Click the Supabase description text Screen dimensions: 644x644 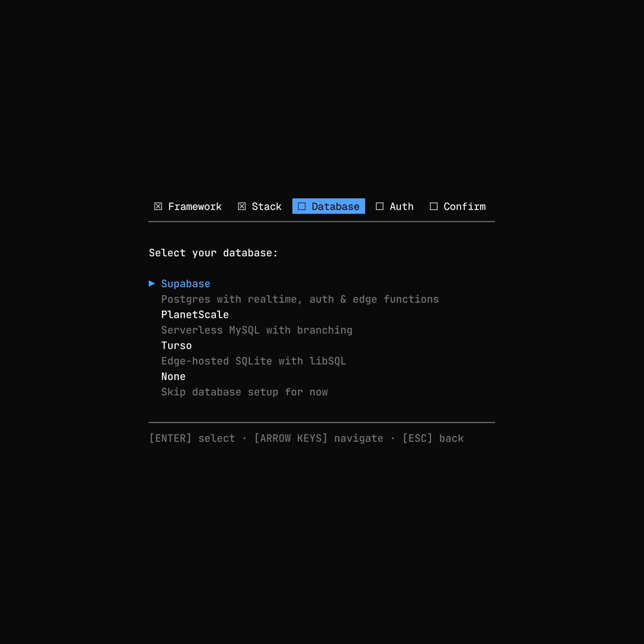tap(300, 299)
